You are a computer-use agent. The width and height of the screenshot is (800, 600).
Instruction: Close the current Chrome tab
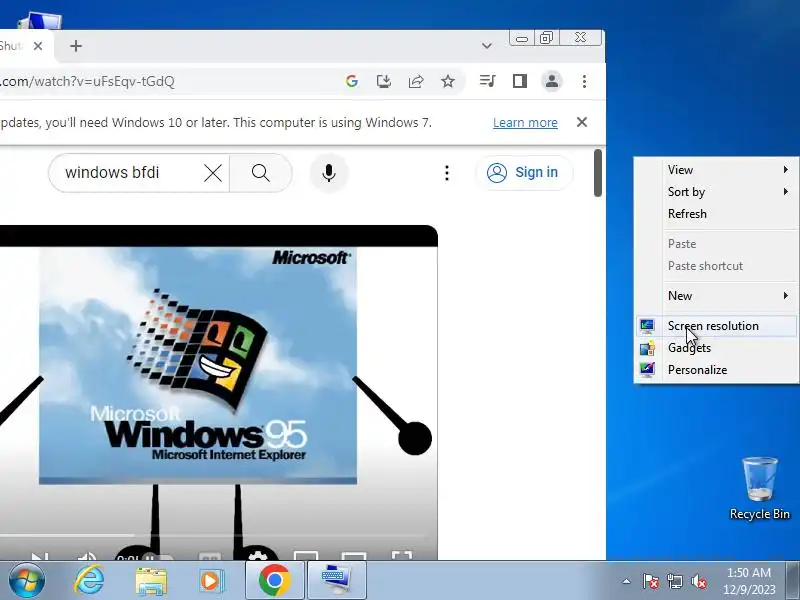tap(38, 46)
